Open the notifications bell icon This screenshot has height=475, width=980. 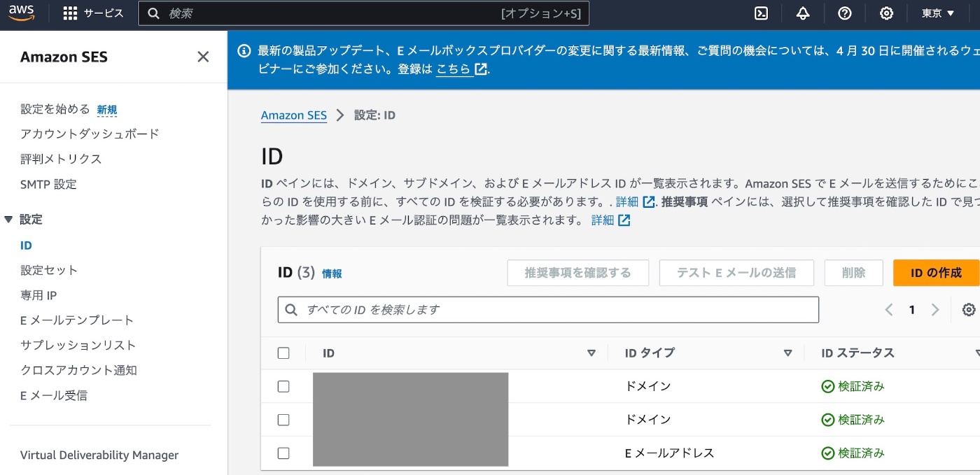pos(803,13)
